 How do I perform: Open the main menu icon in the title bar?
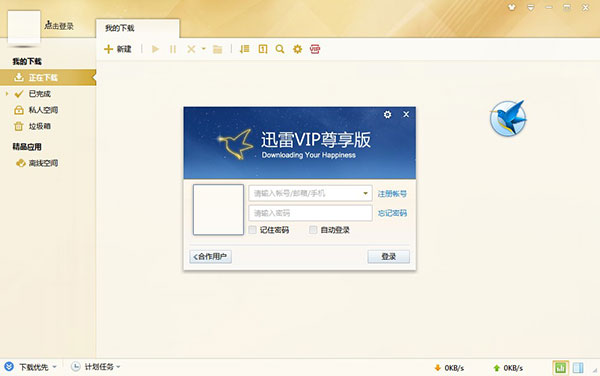(x=530, y=7)
